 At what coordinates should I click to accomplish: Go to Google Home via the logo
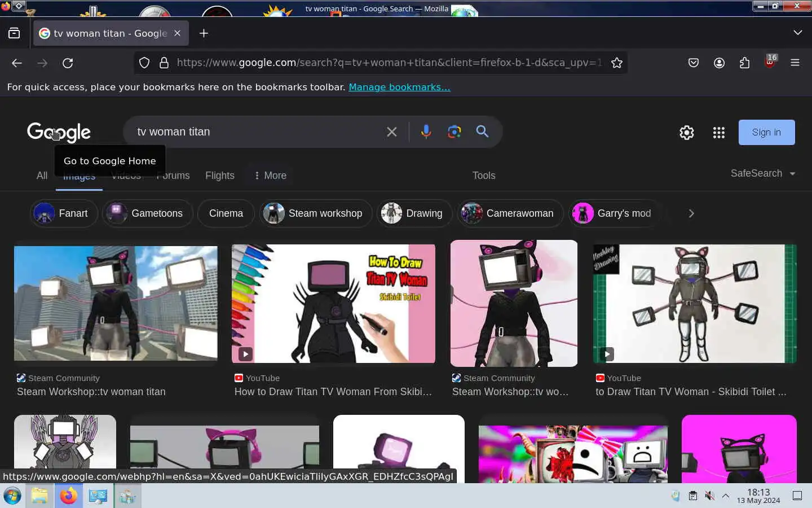[59, 132]
